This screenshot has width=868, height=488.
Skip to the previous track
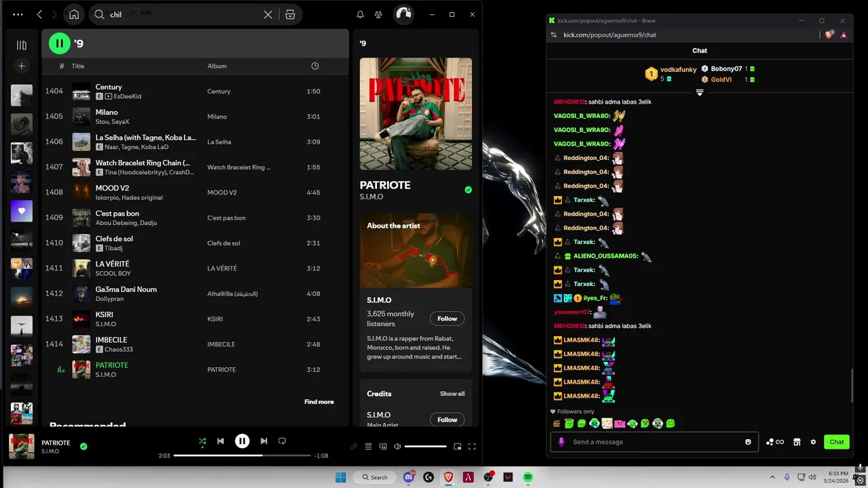click(220, 441)
